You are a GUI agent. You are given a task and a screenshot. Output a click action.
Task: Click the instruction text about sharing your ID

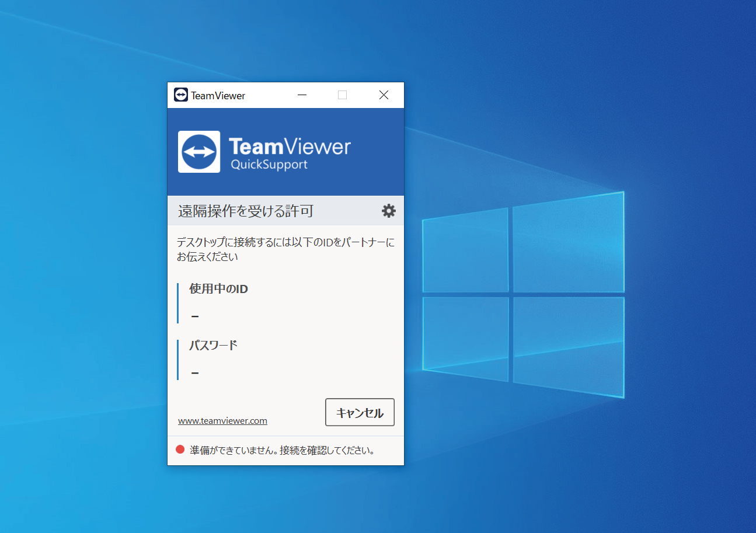[x=285, y=249]
